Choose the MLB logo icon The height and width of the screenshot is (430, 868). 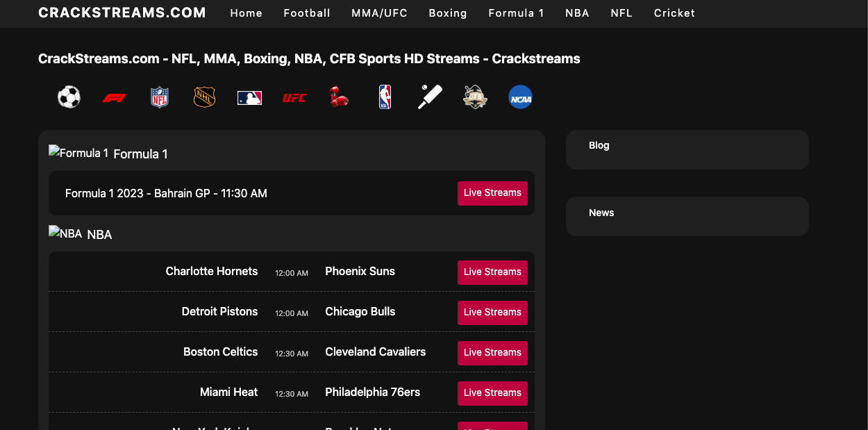pos(249,98)
